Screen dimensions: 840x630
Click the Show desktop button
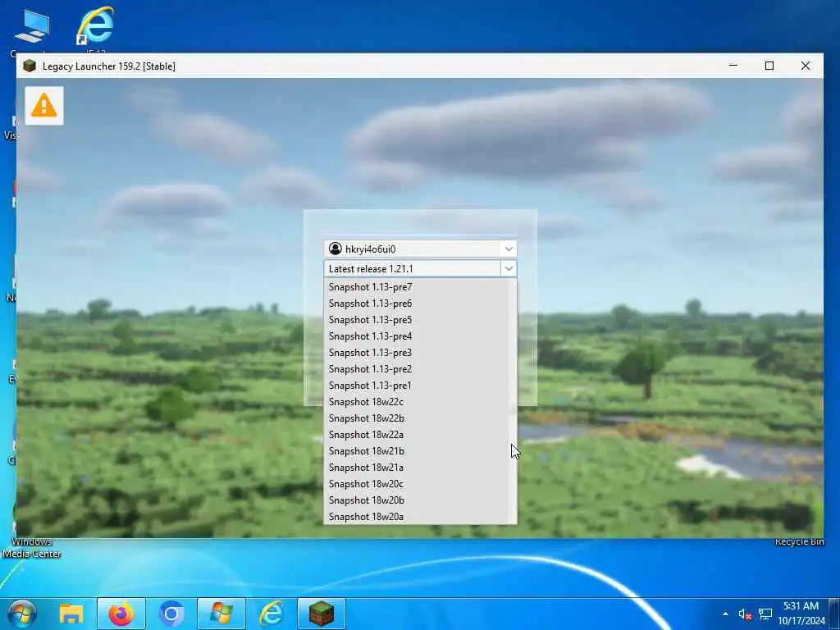pos(834,614)
